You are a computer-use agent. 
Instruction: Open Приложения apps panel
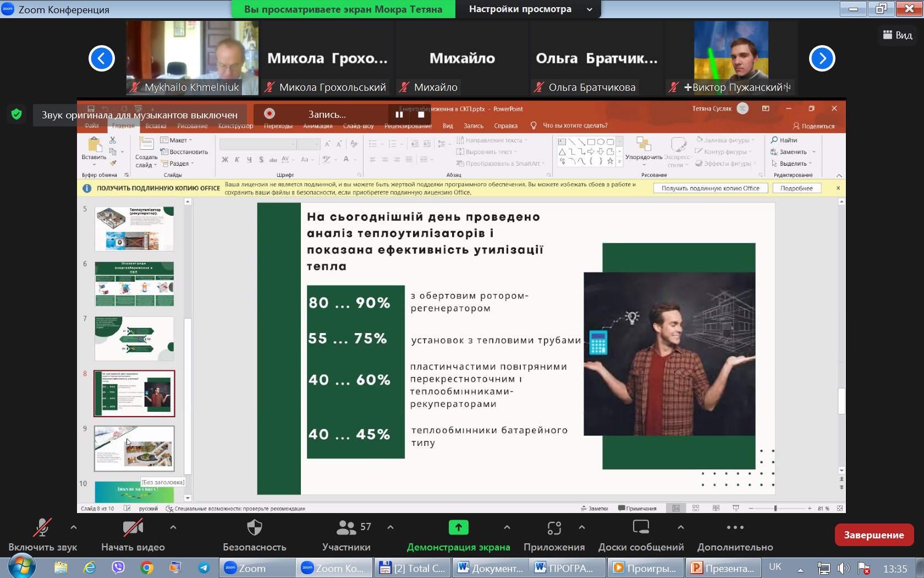(554, 535)
